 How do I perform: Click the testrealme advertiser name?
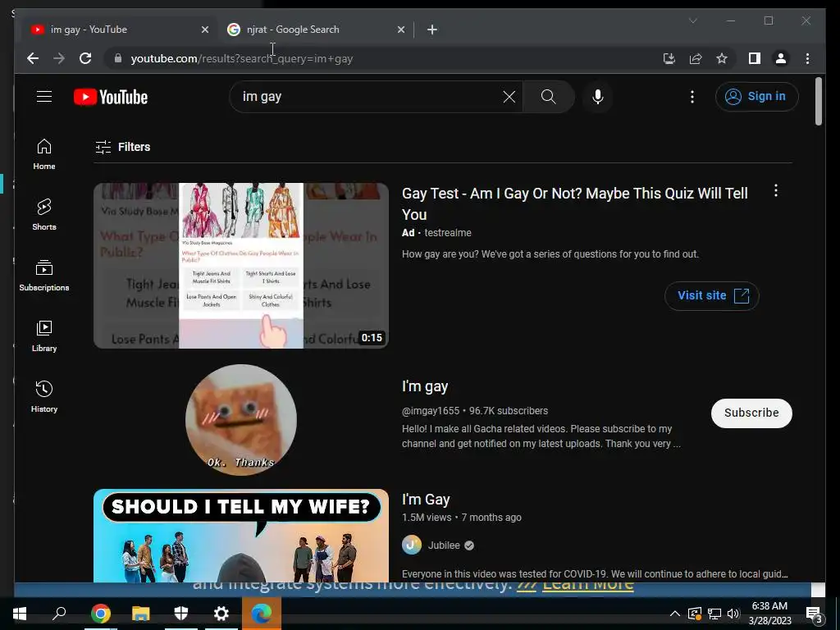tap(448, 233)
